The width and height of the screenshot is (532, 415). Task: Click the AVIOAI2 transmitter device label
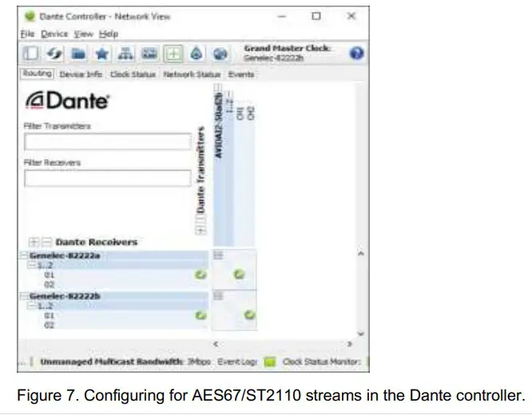coord(219,126)
